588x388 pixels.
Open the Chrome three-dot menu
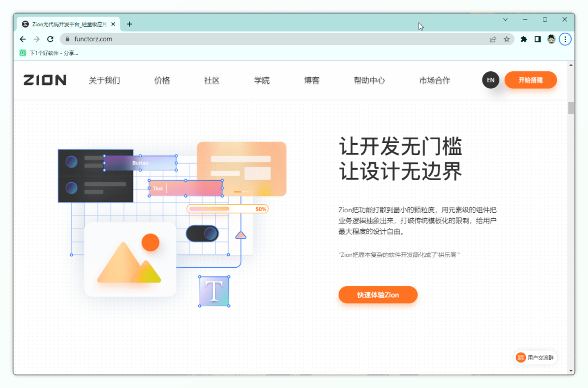click(x=565, y=39)
